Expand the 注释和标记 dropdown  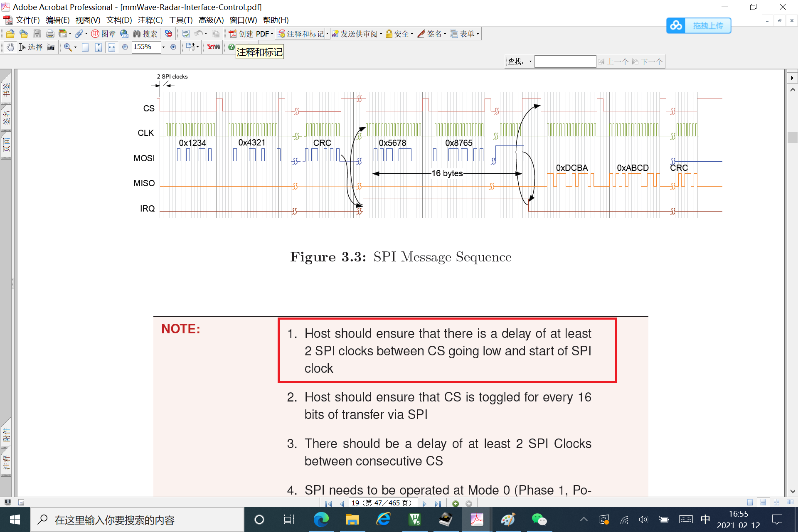(x=327, y=34)
